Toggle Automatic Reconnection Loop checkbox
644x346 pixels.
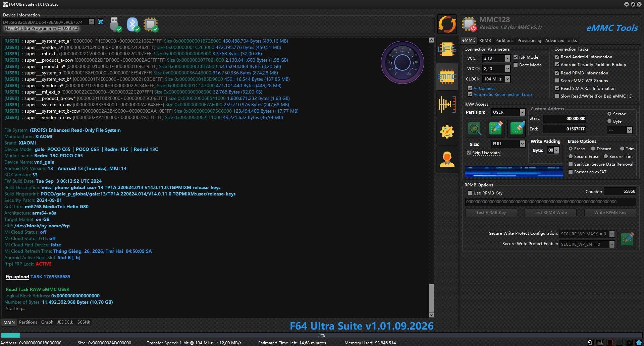tap(470, 94)
